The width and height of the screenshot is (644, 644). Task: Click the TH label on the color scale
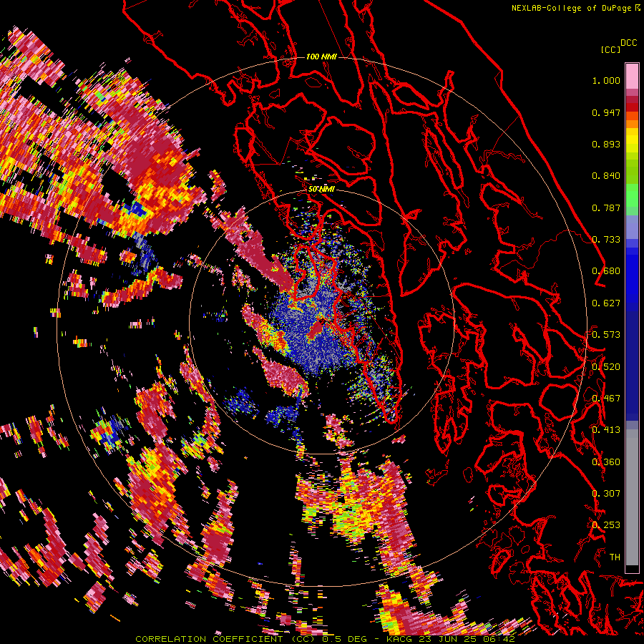point(615,557)
